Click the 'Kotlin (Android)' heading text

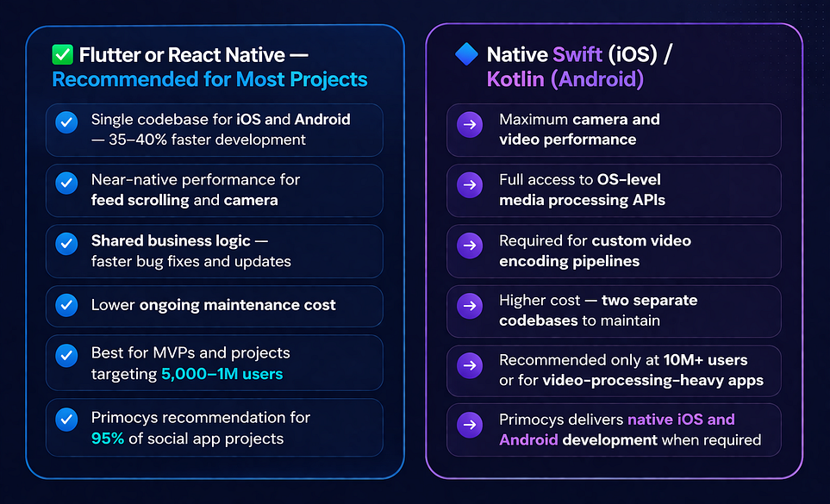coord(565,79)
